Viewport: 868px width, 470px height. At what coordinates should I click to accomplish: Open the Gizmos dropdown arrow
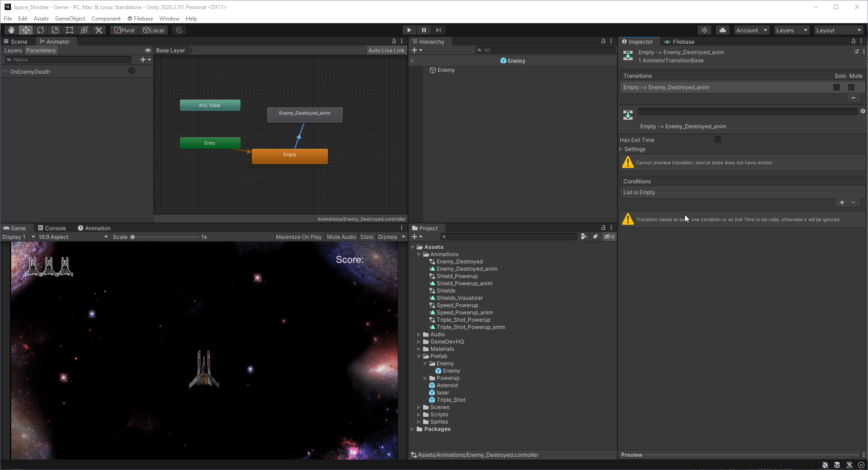point(403,237)
